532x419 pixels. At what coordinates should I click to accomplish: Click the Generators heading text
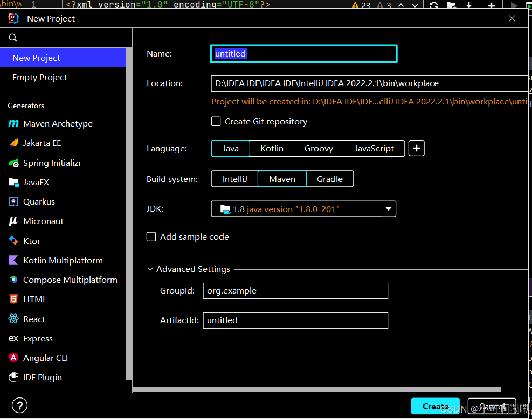(x=26, y=106)
